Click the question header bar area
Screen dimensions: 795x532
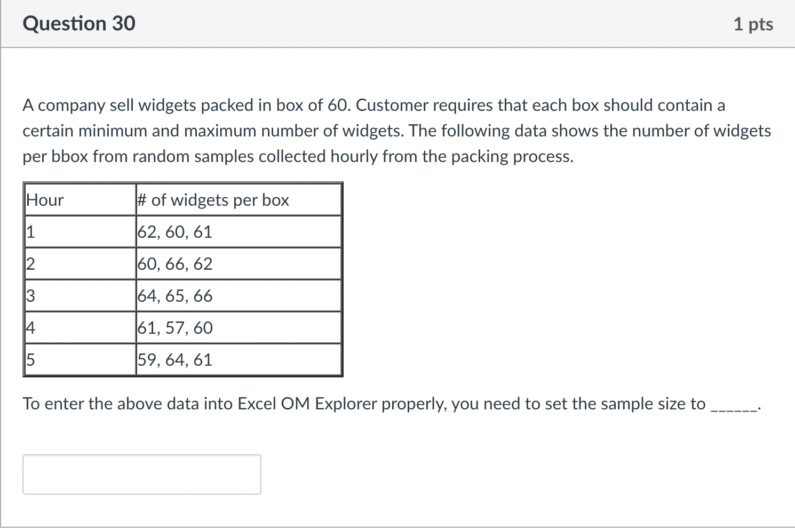[x=397, y=23]
